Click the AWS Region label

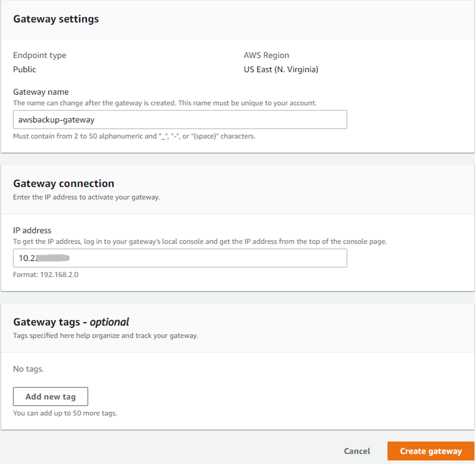click(267, 55)
